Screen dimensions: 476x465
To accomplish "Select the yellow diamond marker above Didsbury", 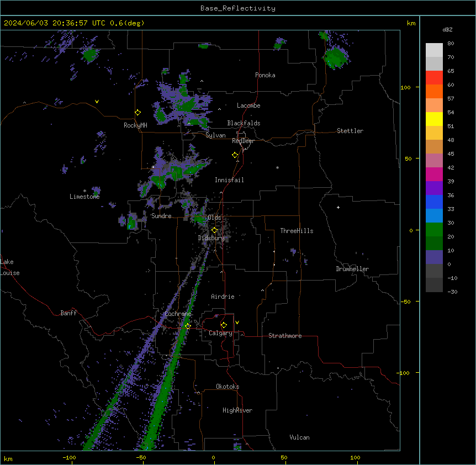I will click(x=215, y=230).
